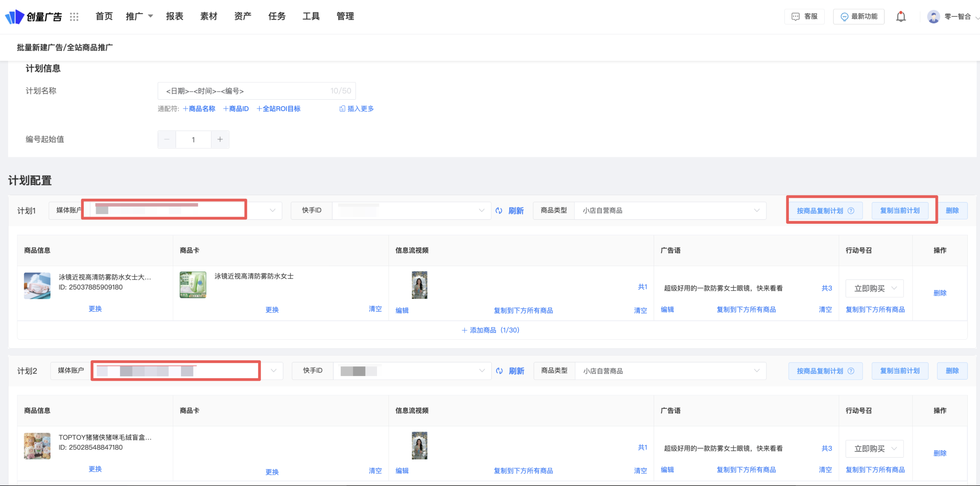
Task: Decrease 编号起始值 with minus button
Action: tap(167, 140)
